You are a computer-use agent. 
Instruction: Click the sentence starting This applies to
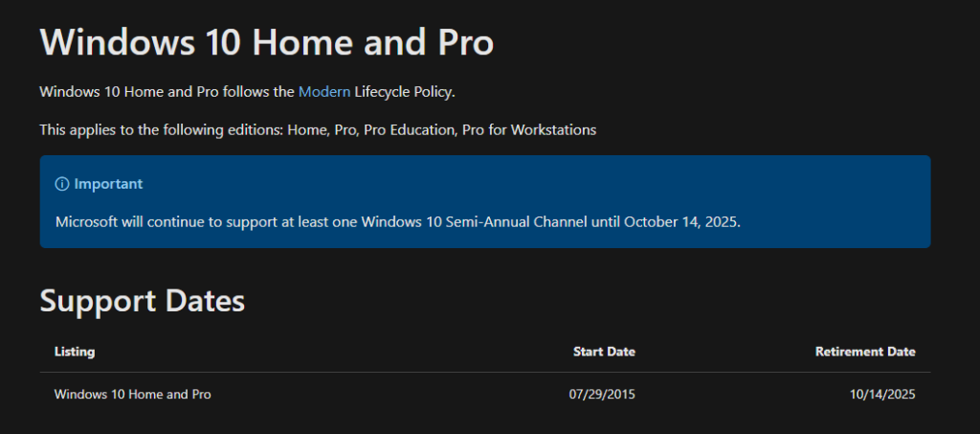pos(318,130)
